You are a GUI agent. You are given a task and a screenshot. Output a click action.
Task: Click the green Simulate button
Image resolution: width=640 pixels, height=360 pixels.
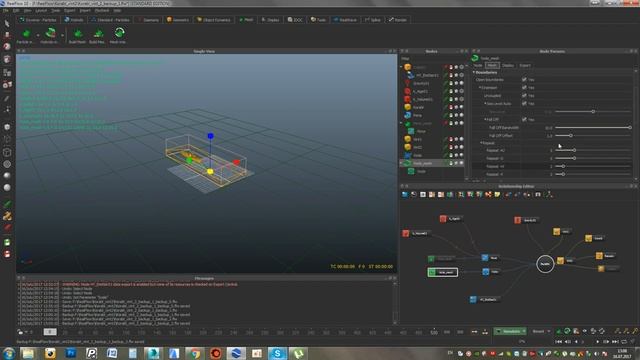510,331
